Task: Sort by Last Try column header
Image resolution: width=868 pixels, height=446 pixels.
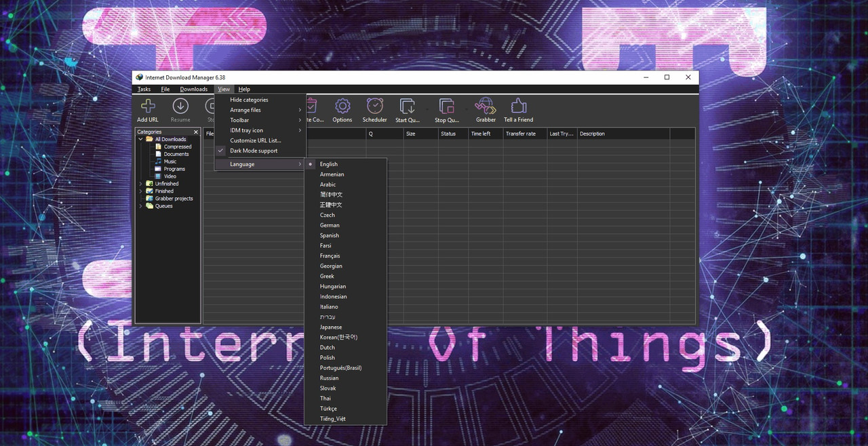Action: [561, 134]
